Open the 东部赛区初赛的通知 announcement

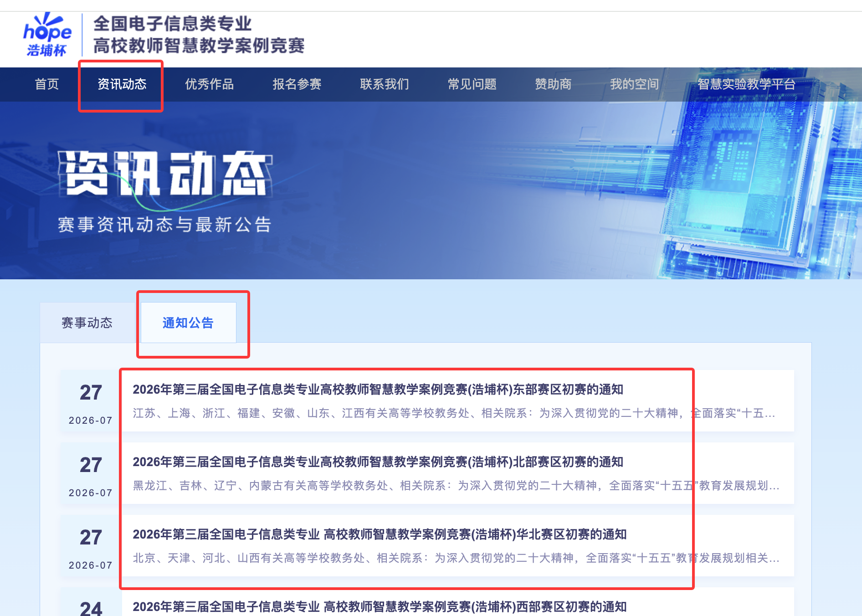coord(378,390)
